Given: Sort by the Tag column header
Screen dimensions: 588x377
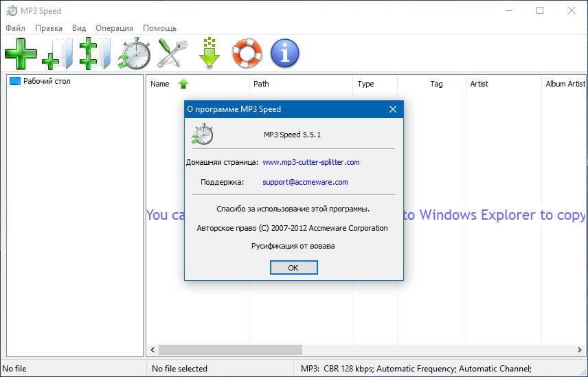Looking at the screenshot, I should click(x=431, y=84).
